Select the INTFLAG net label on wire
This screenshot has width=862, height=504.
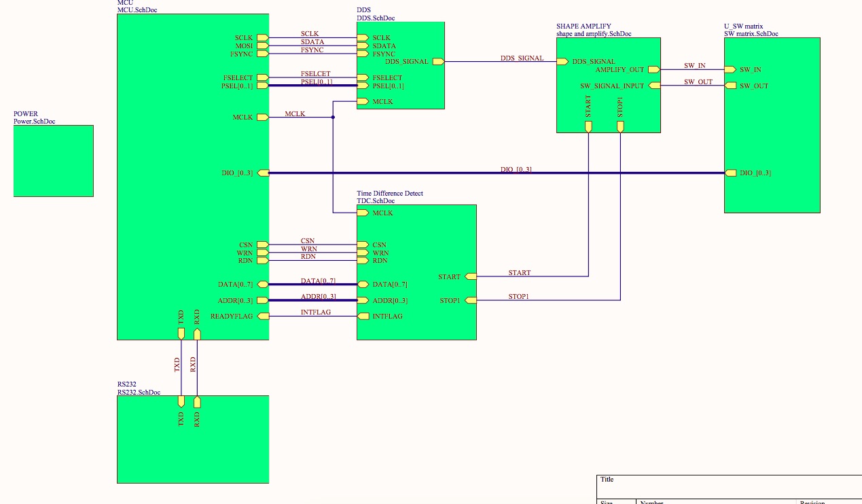click(316, 312)
